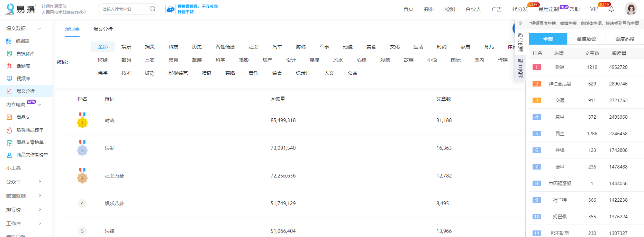Screen dimensions: 644x237
Task: Click the 时政 hot word link
Action: [x=110, y=120]
